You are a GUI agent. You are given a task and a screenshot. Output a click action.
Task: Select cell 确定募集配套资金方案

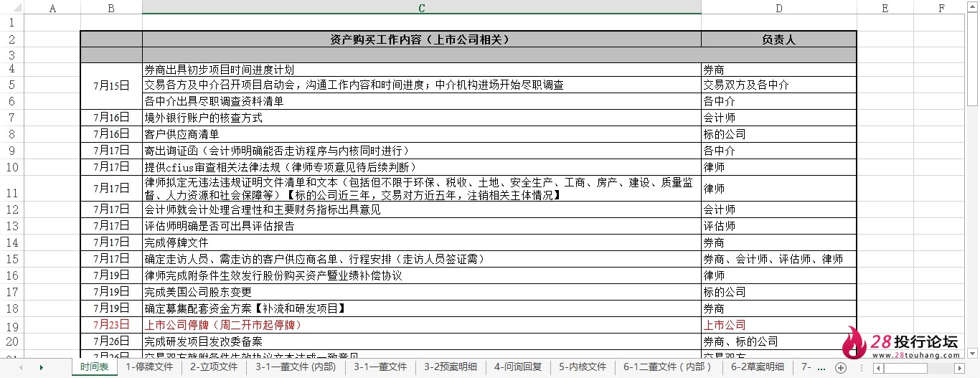point(422,308)
